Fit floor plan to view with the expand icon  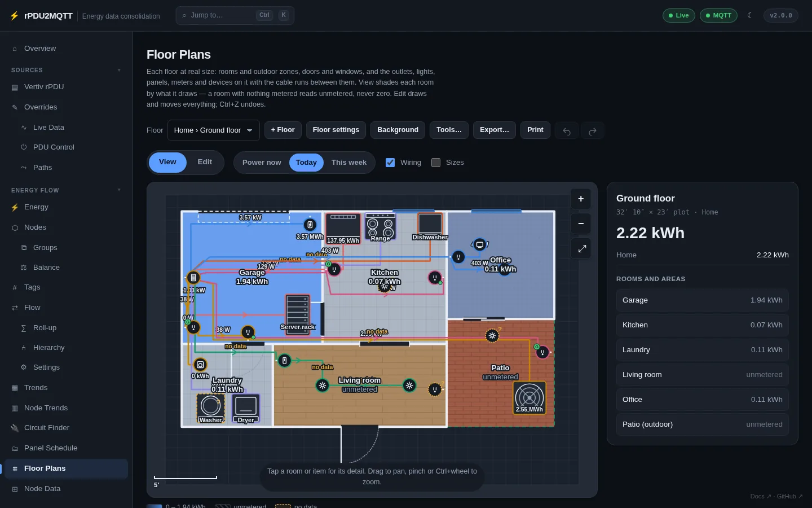(581, 248)
